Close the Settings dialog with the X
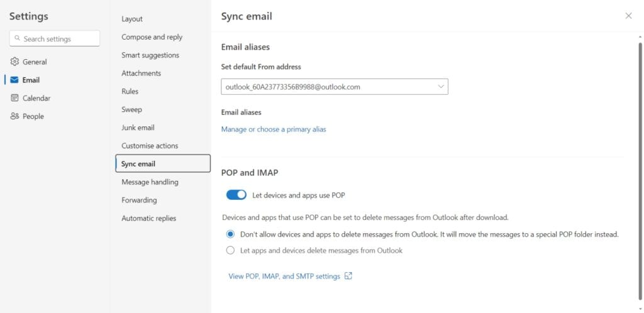 628,16
